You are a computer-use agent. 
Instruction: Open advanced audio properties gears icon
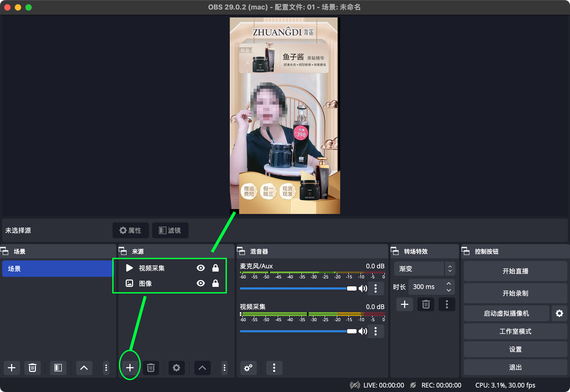tap(248, 367)
